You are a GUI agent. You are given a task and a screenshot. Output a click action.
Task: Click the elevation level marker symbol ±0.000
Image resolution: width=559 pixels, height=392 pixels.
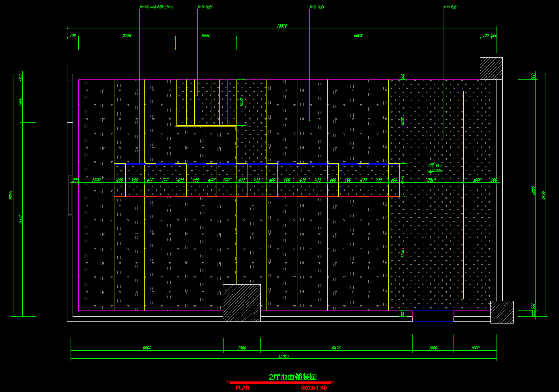point(430,171)
